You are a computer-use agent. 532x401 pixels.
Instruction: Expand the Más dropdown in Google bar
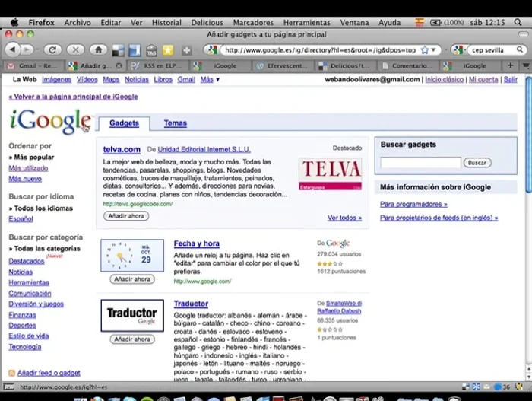[x=207, y=79]
